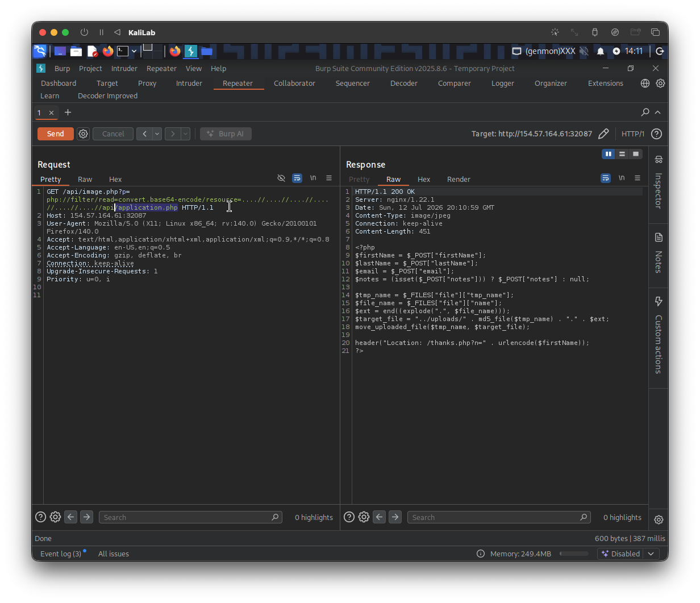Open Repeater help question mark icon
The width and height of the screenshot is (700, 603).
pos(656,134)
